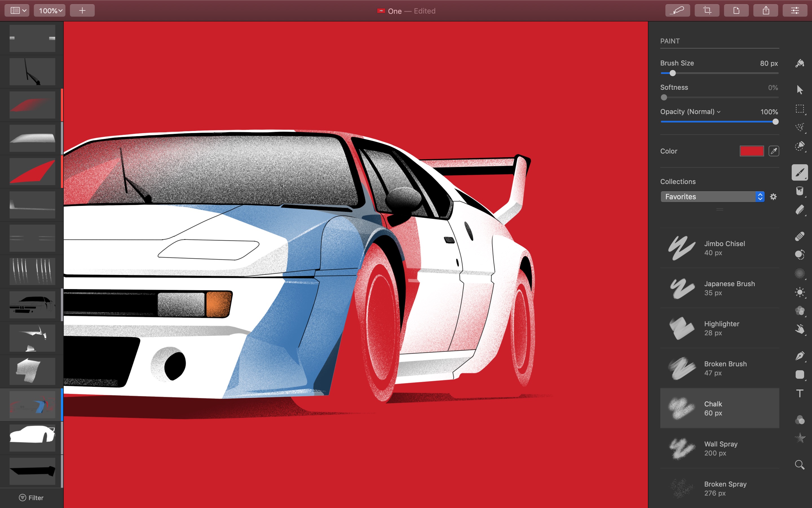Select the sun-shaped Lighten tool
The image size is (812, 508).
(x=800, y=292)
